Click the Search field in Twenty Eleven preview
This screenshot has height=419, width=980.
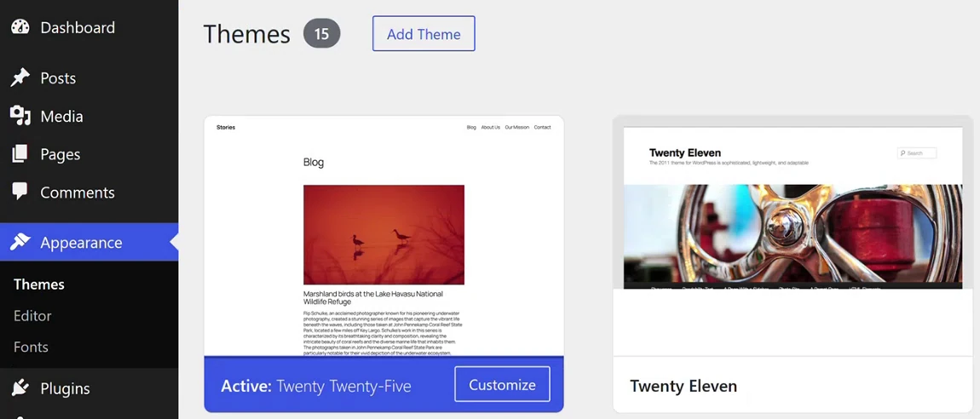click(917, 153)
